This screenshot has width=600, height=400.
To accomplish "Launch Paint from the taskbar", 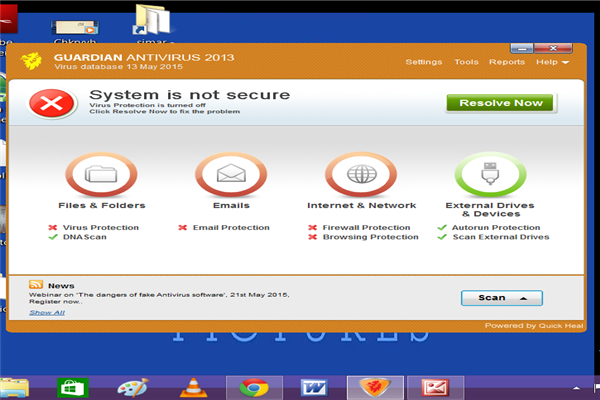I will point(133,388).
